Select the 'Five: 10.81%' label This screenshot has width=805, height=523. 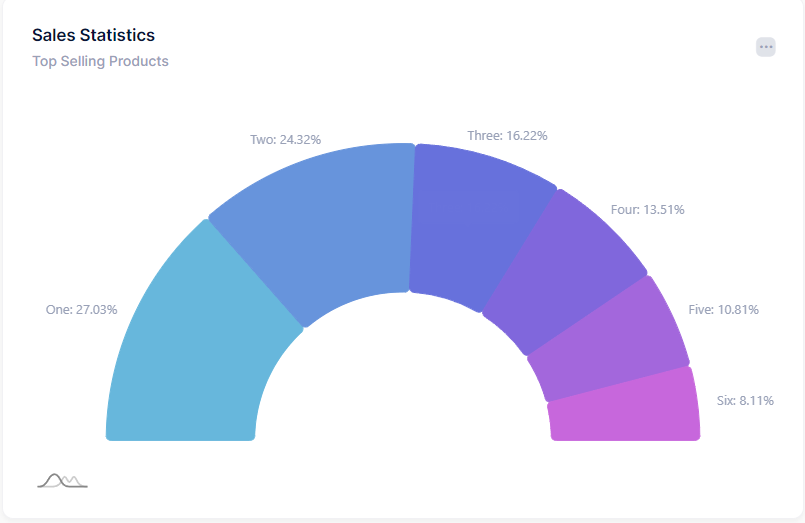(x=723, y=310)
